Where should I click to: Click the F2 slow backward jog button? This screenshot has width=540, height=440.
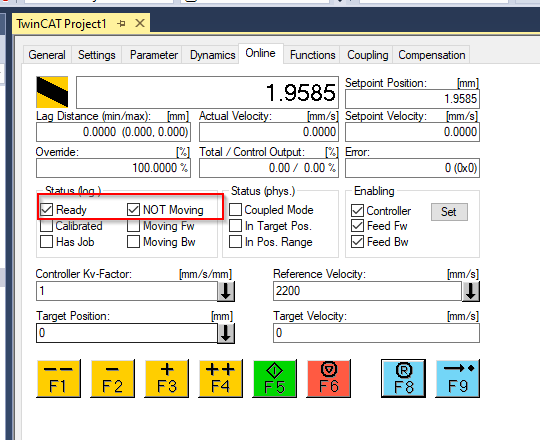coord(113,378)
